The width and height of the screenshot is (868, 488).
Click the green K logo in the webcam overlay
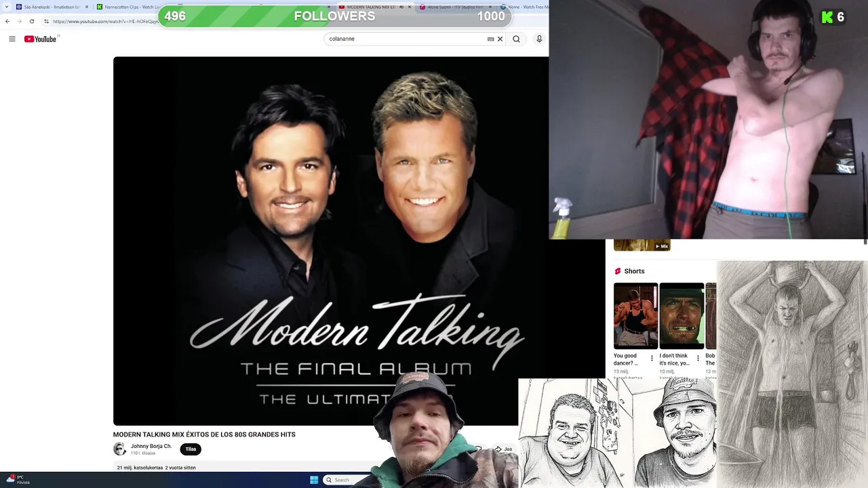[827, 17]
